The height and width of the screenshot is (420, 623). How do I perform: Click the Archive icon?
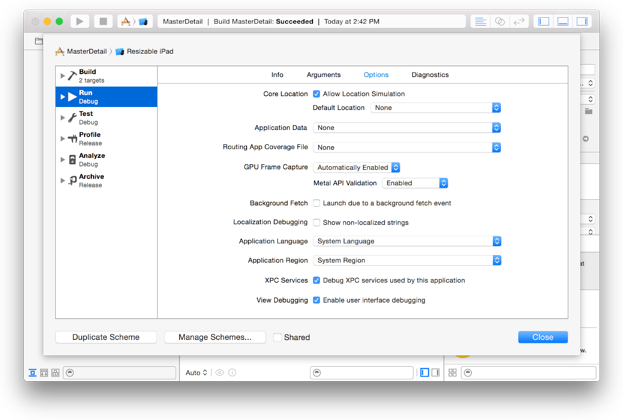(72, 180)
